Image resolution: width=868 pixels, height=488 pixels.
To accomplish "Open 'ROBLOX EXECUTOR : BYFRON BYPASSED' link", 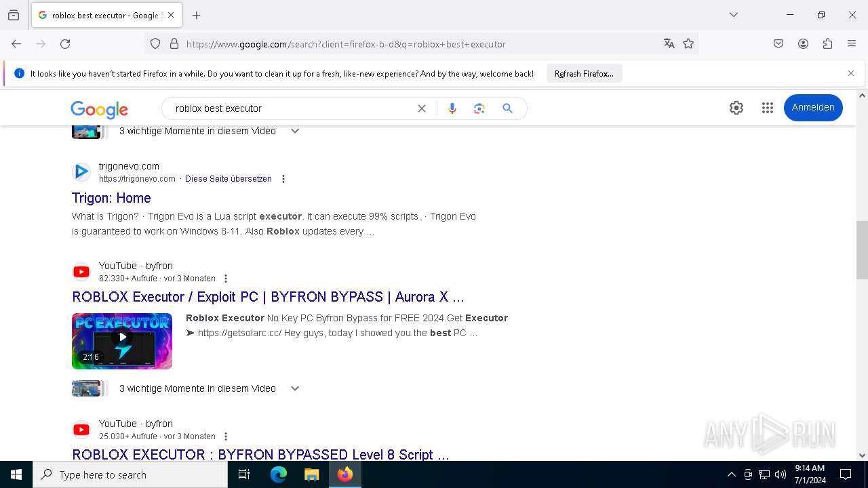I will click(x=260, y=454).
